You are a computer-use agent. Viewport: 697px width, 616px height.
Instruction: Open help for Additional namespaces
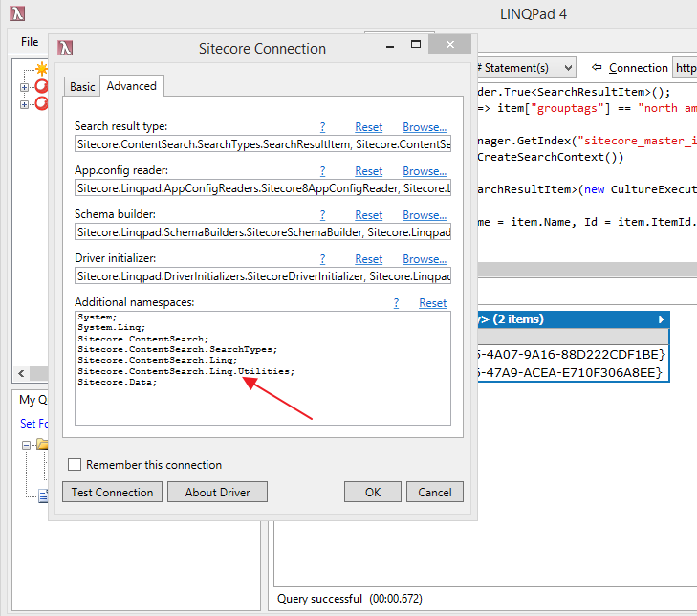397,303
